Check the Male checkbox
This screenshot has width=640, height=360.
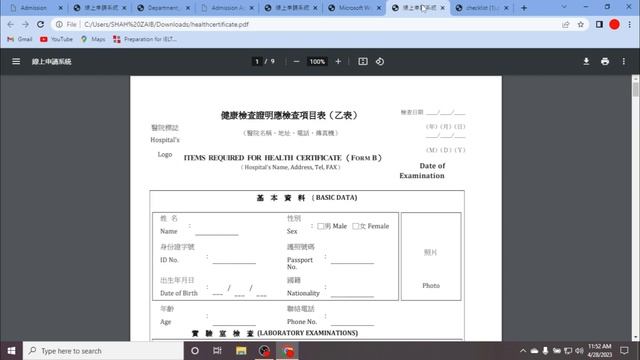pos(320,226)
